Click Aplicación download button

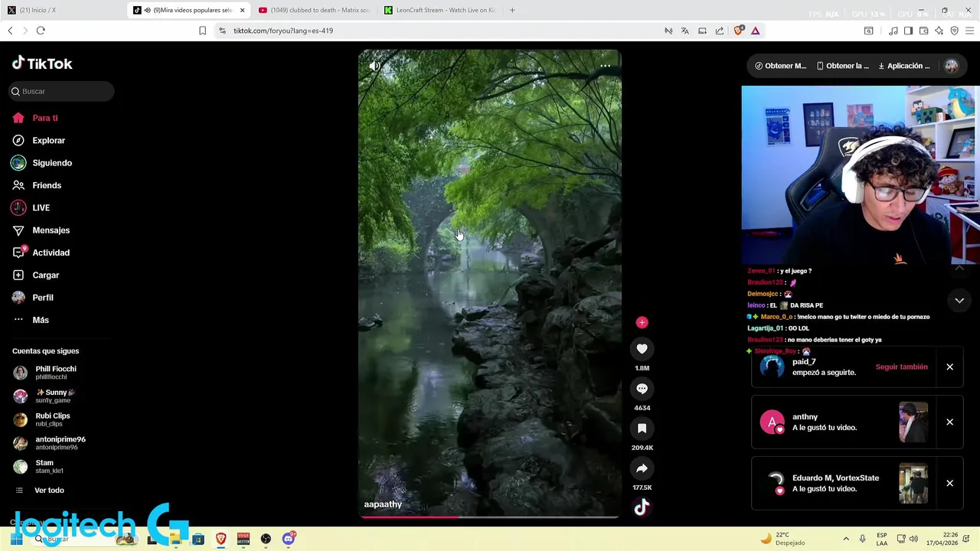click(x=903, y=66)
